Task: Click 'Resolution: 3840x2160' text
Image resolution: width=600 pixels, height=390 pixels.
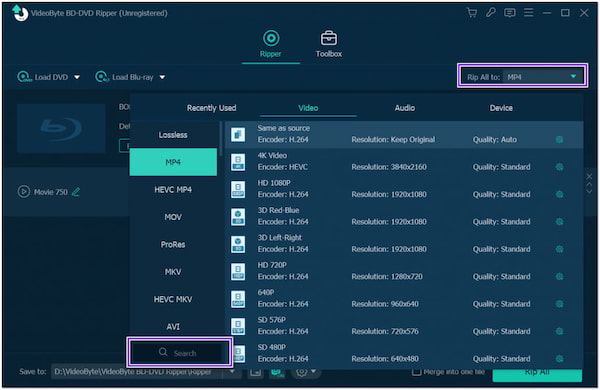Action: point(389,167)
